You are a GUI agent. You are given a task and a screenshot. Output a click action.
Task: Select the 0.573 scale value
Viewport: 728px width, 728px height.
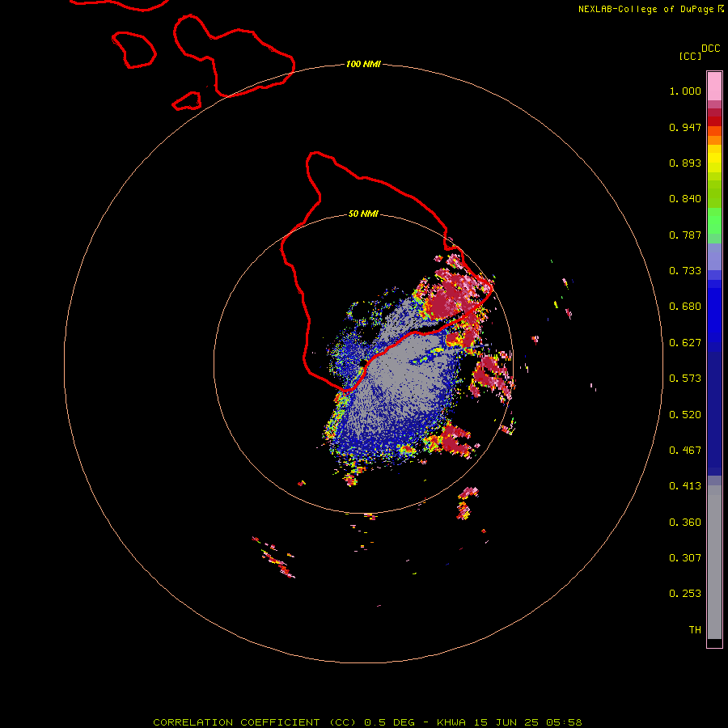coord(685,379)
